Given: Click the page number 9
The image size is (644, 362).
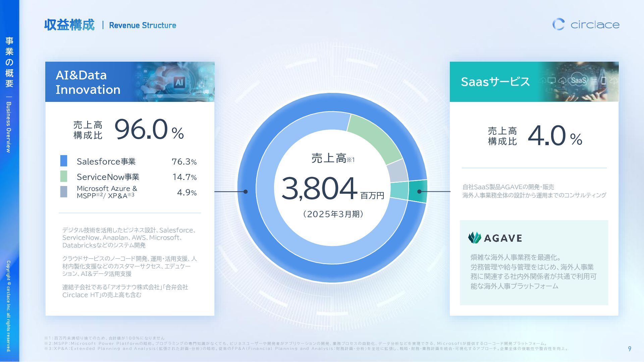Looking at the screenshot, I should click(630, 349).
